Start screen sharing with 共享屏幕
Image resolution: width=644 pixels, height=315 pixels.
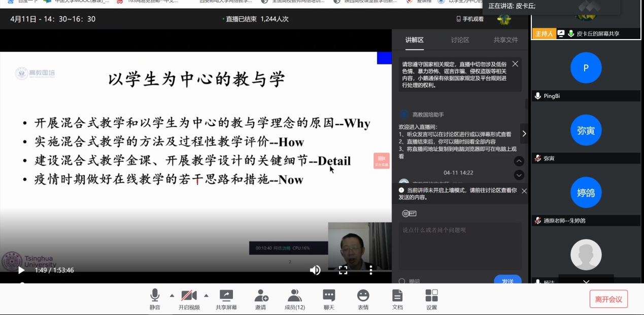226,299
